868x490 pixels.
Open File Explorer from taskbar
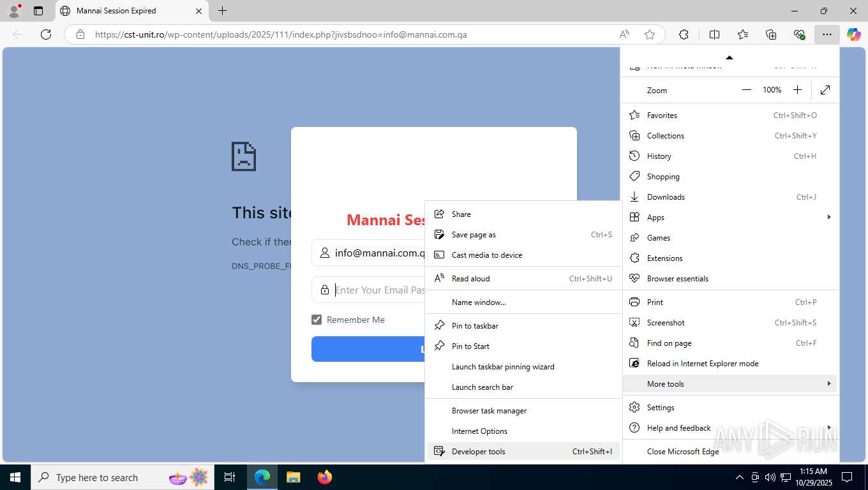[x=293, y=477]
